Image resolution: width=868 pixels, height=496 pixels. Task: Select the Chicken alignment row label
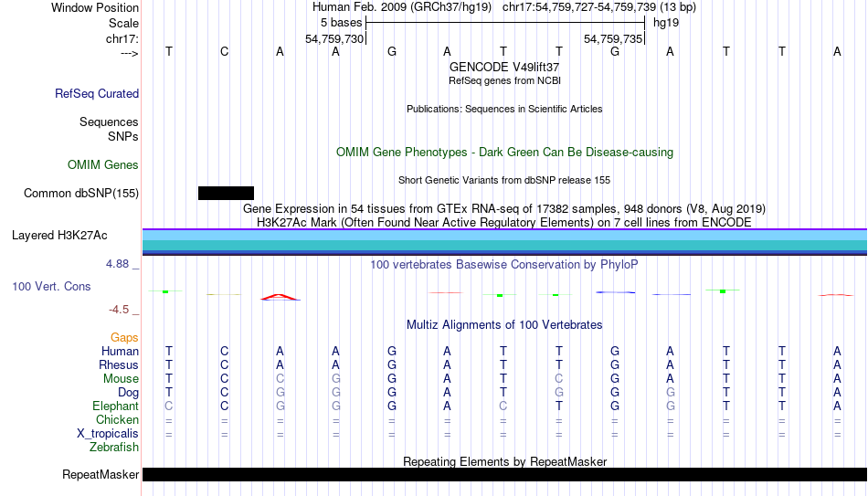pos(117,420)
